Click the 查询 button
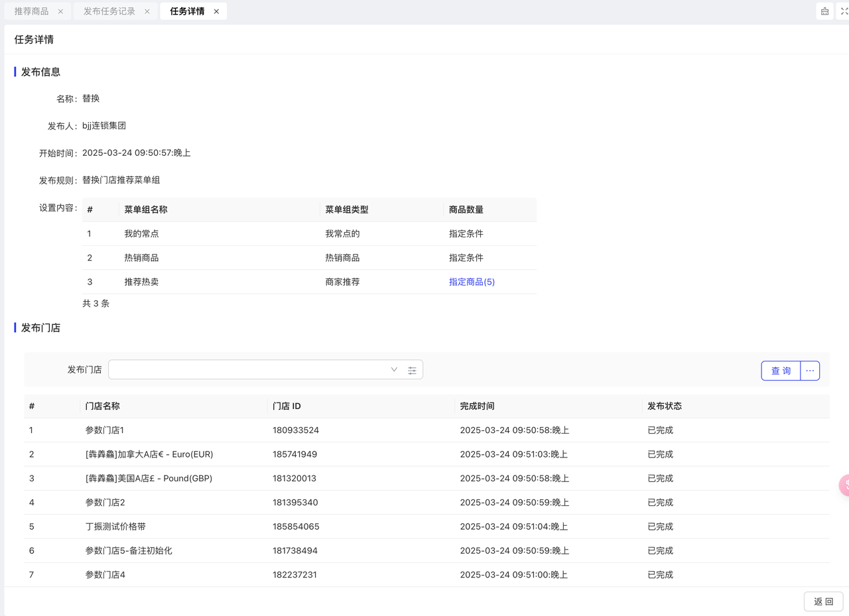The image size is (849, 616). (x=781, y=371)
